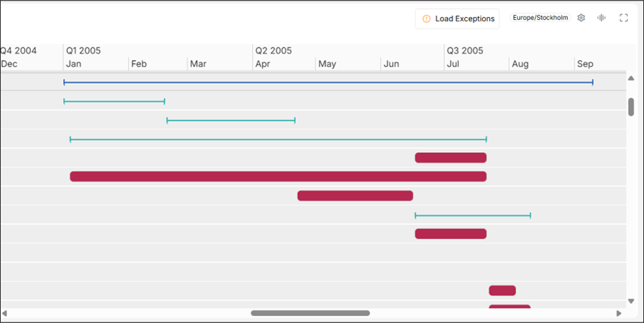Click the vertical scrollbar up arrow
The width and height of the screenshot is (644, 323).
click(631, 78)
